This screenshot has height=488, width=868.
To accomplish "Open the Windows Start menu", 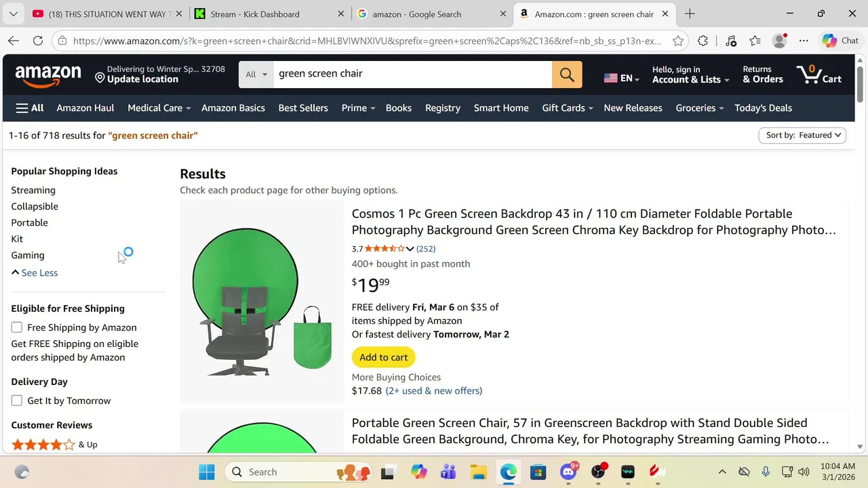I will (207, 472).
